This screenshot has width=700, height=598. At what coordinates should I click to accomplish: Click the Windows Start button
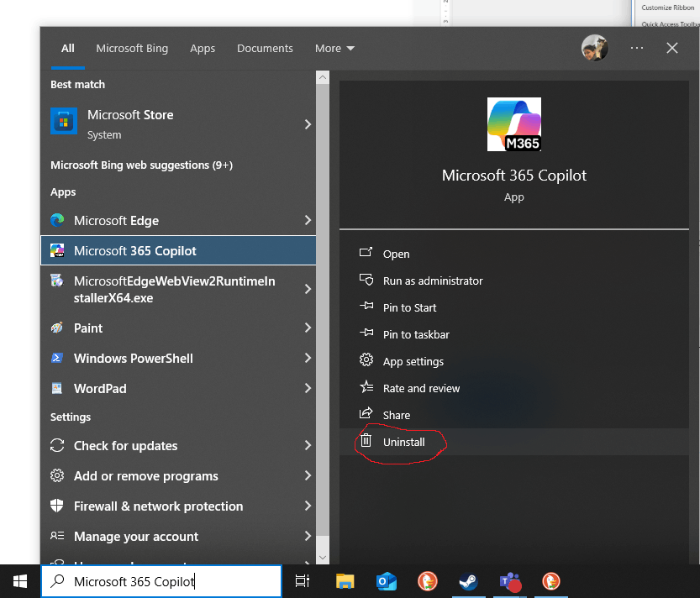[20, 581]
